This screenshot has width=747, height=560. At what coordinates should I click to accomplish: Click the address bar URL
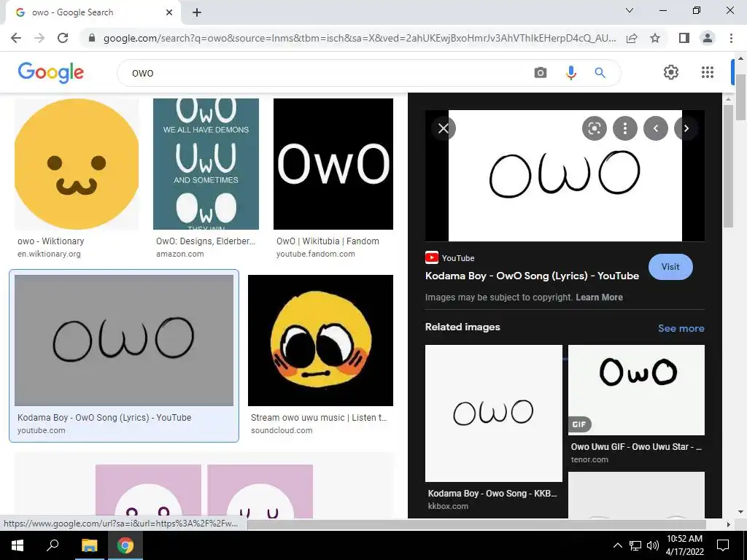tap(360, 38)
